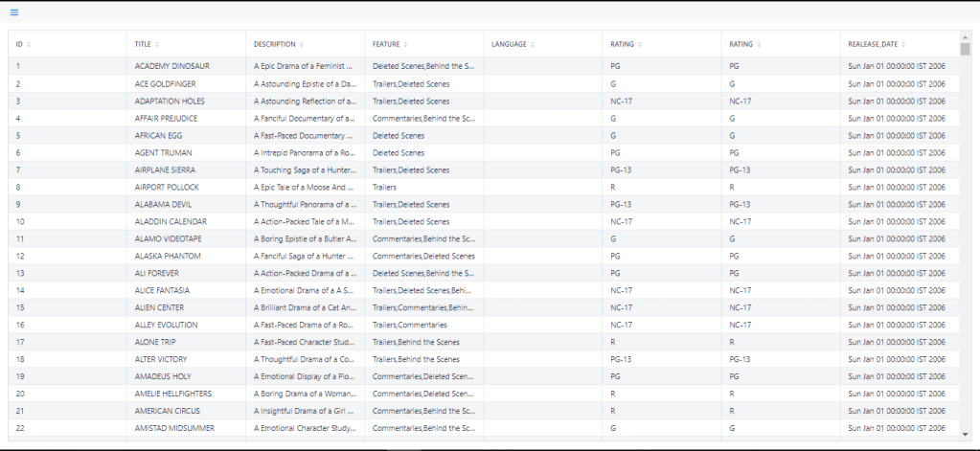Screen dimensions: 980x451
Task: Select the 'Trailers,Commentaries' feature cell for ALLEY EVOLUTION
Action: 409,325
